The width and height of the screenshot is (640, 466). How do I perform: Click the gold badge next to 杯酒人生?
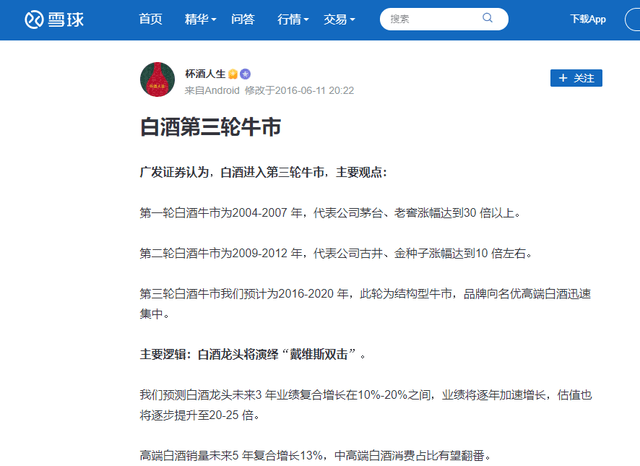232,74
